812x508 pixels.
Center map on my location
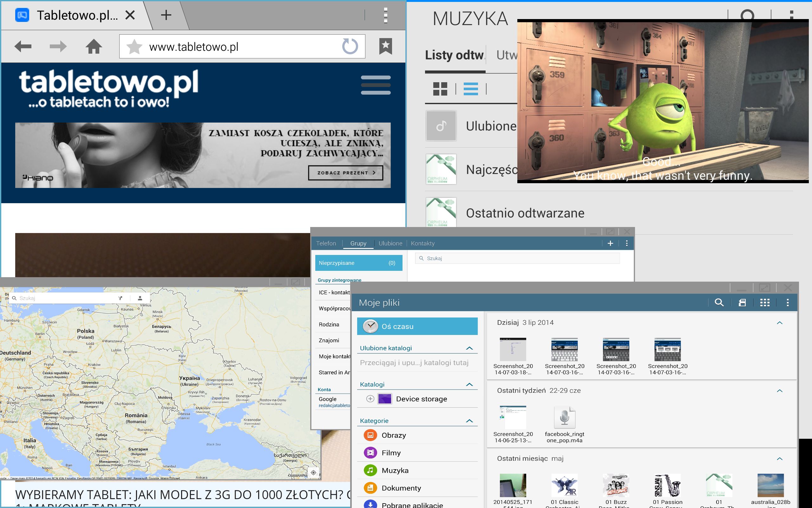point(313,472)
